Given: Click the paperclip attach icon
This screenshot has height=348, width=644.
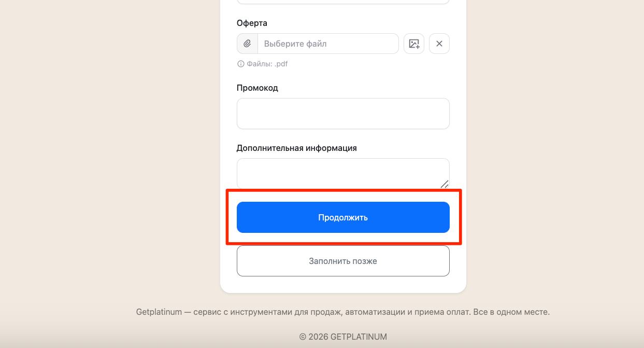Looking at the screenshot, I should [247, 44].
